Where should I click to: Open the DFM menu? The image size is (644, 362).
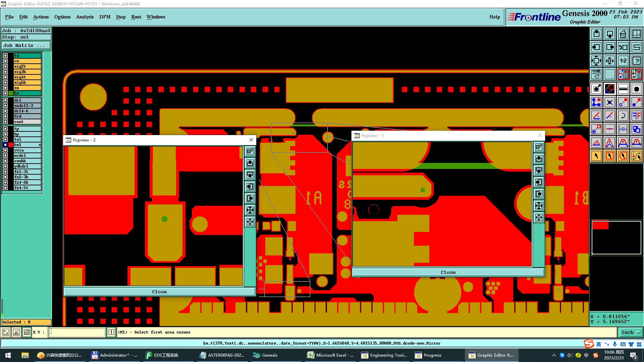(x=105, y=17)
